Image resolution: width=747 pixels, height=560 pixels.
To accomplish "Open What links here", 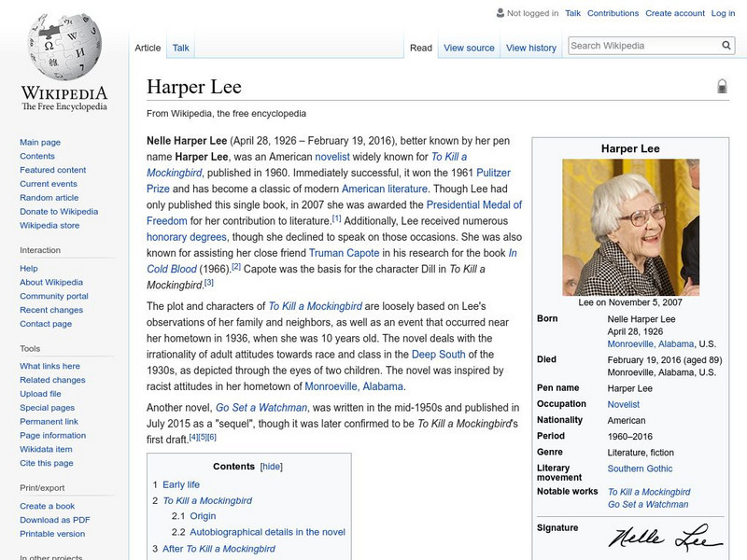I will 49,366.
